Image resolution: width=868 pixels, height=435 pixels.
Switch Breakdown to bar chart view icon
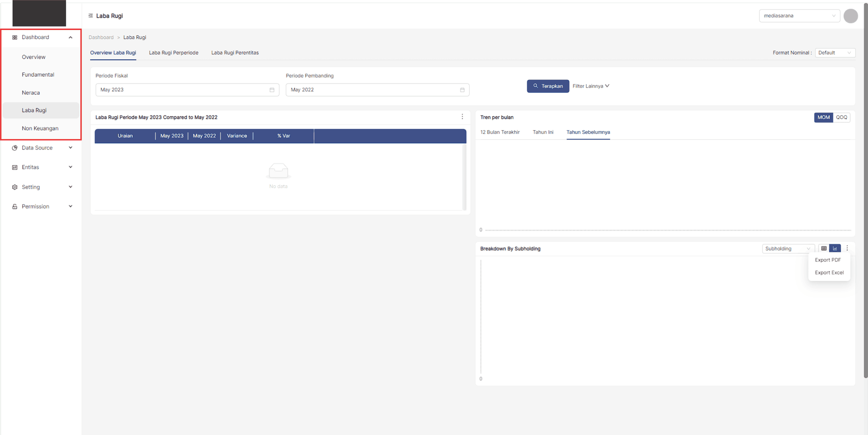(x=835, y=249)
